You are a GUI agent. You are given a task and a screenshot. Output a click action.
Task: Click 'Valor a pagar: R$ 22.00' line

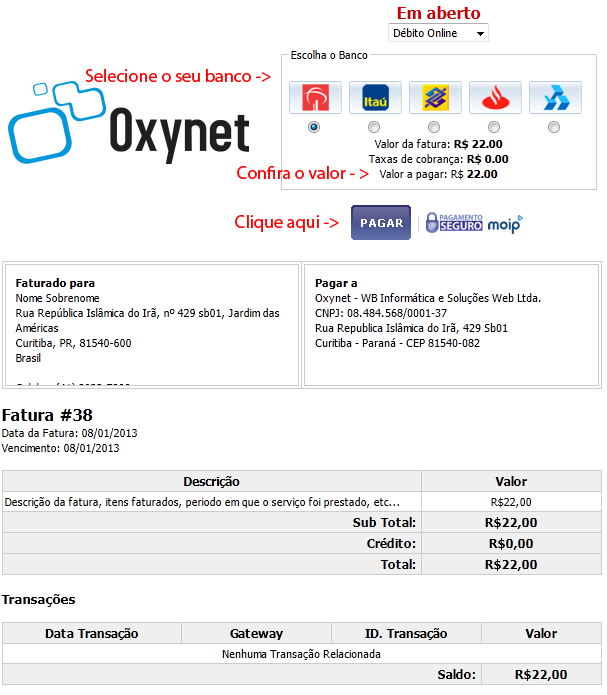(438, 174)
